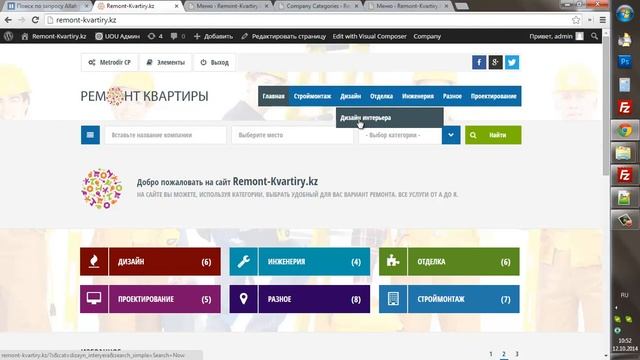Click the blue list icon beside search fields
The width and height of the screenshot is (640, 360).
pyautogui.click(x=90, y=135)
